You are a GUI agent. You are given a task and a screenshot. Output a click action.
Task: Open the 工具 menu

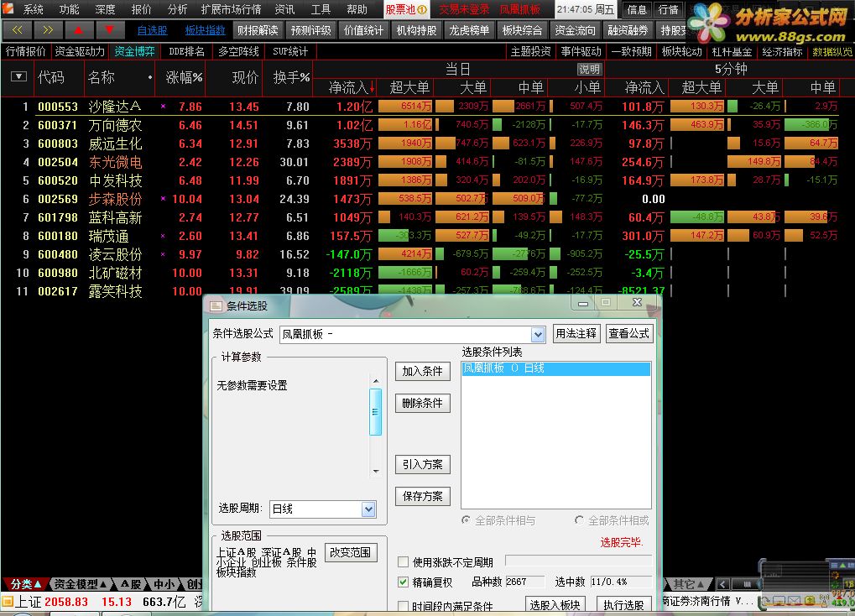click(x=321, y=9)
